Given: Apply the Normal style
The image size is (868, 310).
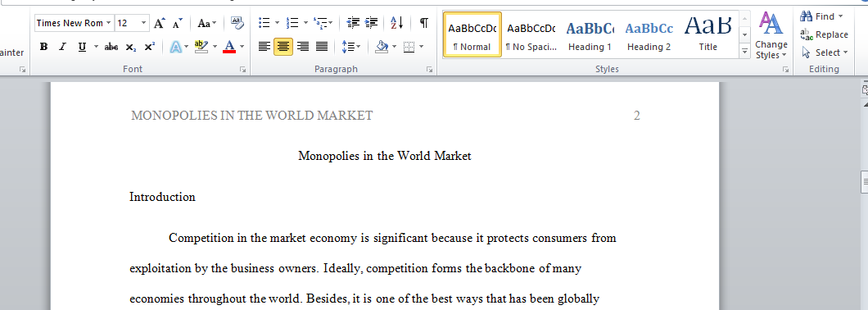Looking at the screenshot, I should pos(472,34).
